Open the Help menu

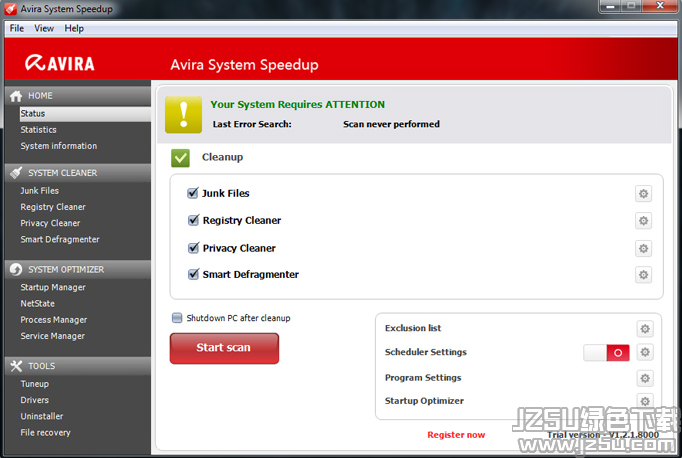[x=74, y=28]
